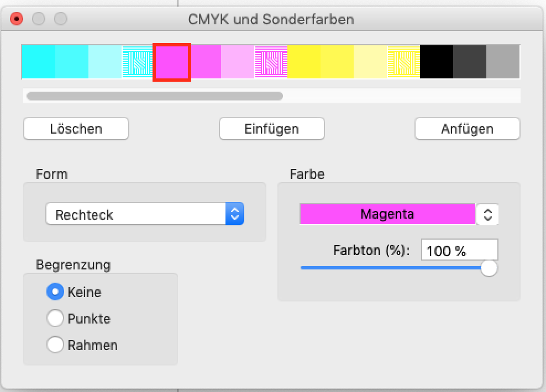This screenshot has width=546, height=392.
Task: Select the solid black swatch
Action: pos(437,62)
